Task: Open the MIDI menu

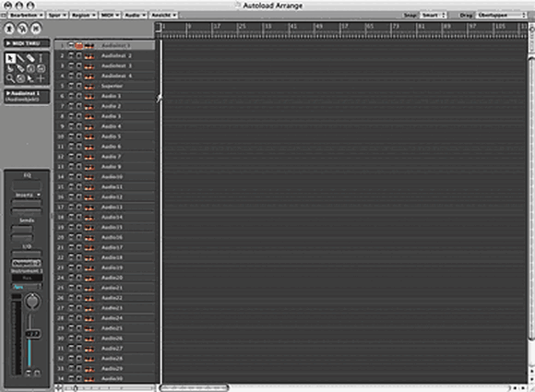Action: [x=110, y=16]
